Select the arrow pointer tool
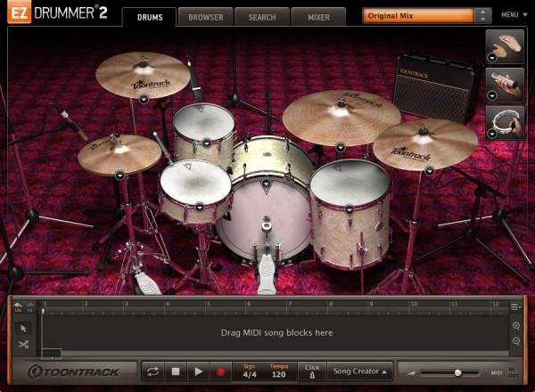 [x=24, y=328]
